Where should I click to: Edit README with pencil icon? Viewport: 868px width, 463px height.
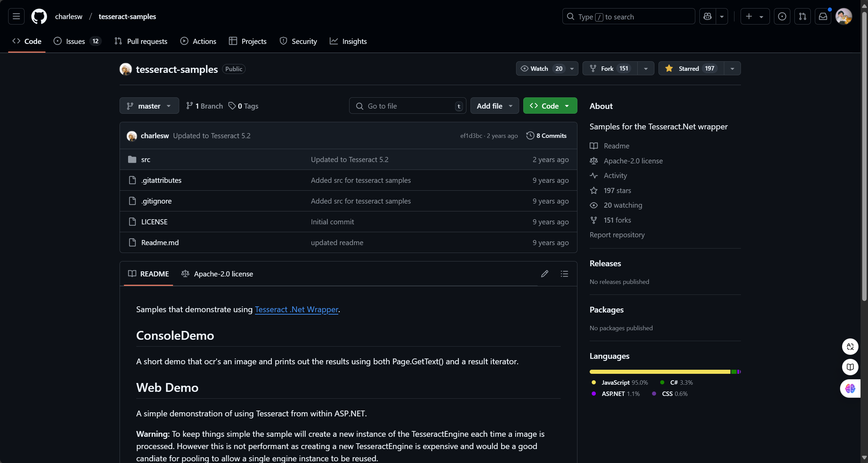[545, 274]
